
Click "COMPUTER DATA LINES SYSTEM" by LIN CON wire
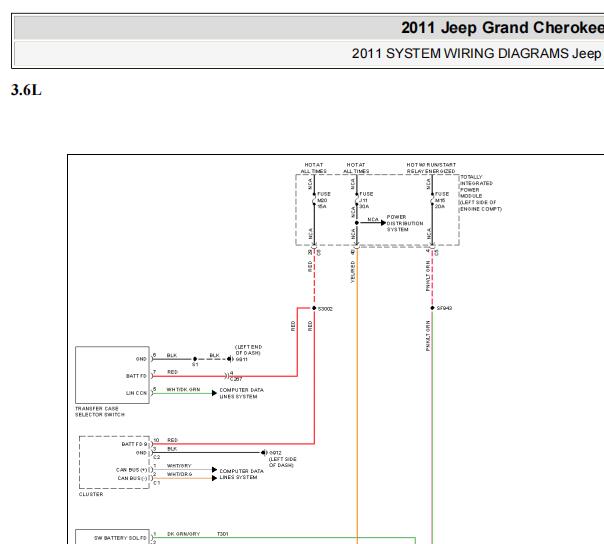click(x=242, y=393)
